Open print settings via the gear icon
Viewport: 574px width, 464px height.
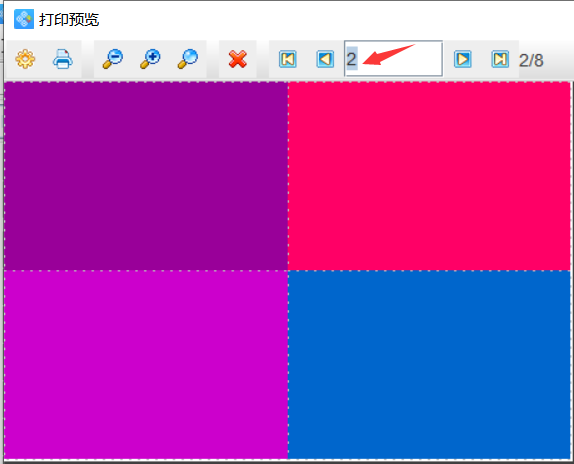25,59
